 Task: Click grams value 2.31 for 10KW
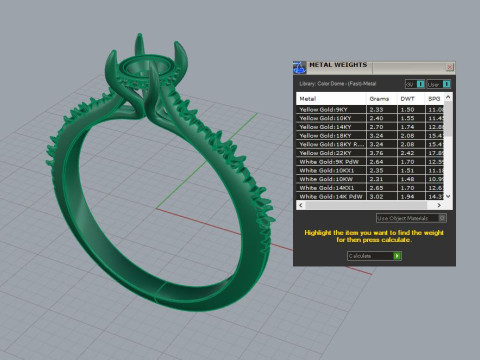point(376,179)
